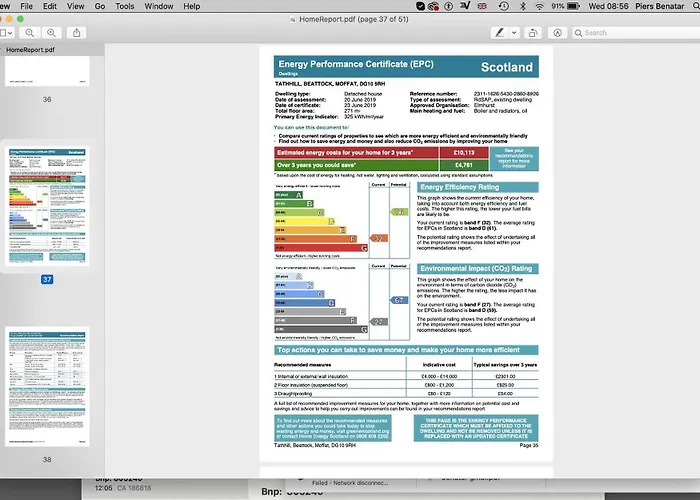Select HomeReport.pdf in the sidebar header
The height and width of the screenshot is (500, 700).
pyautogui.click(x=30, y=50)
